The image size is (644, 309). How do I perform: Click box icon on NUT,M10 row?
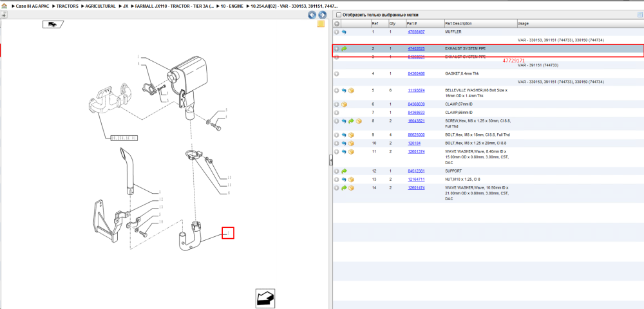click(x=351, y=180)
